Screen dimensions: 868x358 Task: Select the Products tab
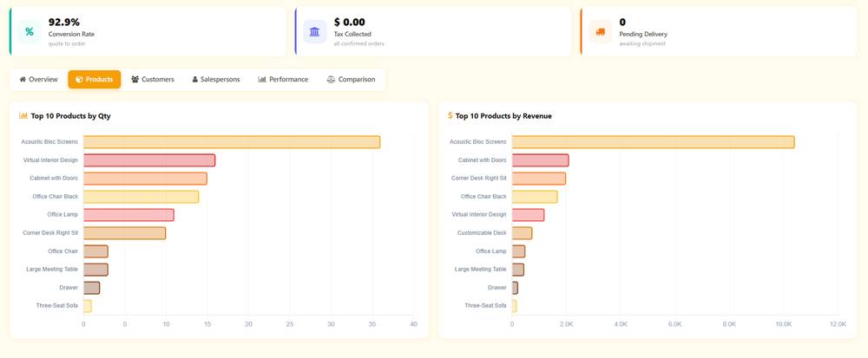click(x=94, y=79)
